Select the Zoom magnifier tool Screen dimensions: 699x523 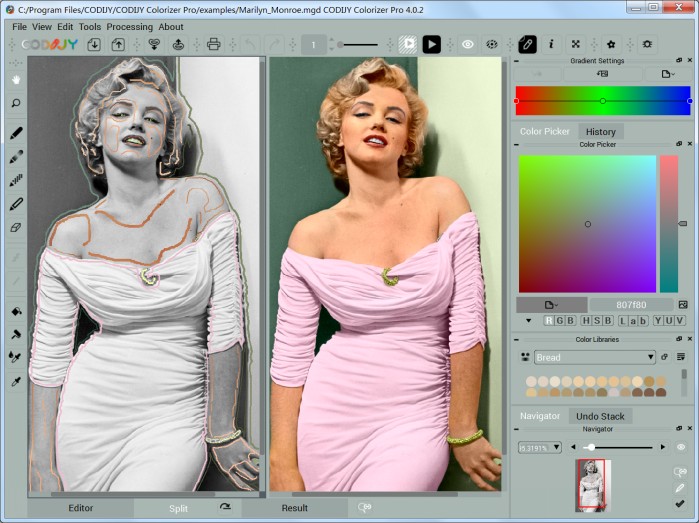click(x=16, y=103)
